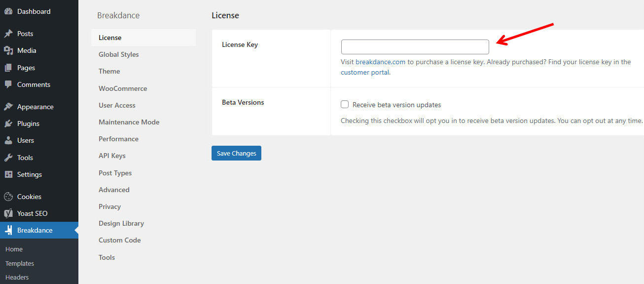644x284 pixels.
Task: Click the License Key row label
Action: click(240, 44)
